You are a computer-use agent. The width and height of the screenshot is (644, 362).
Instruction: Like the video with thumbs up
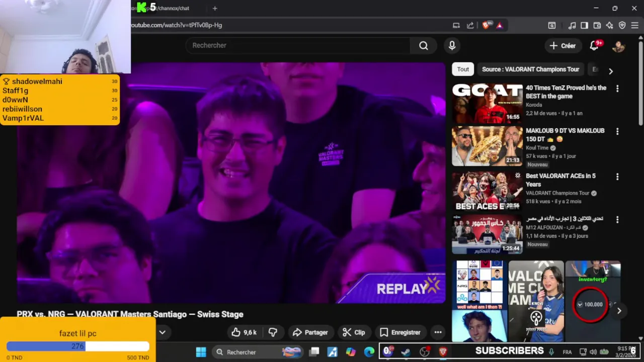pos(244,332)
